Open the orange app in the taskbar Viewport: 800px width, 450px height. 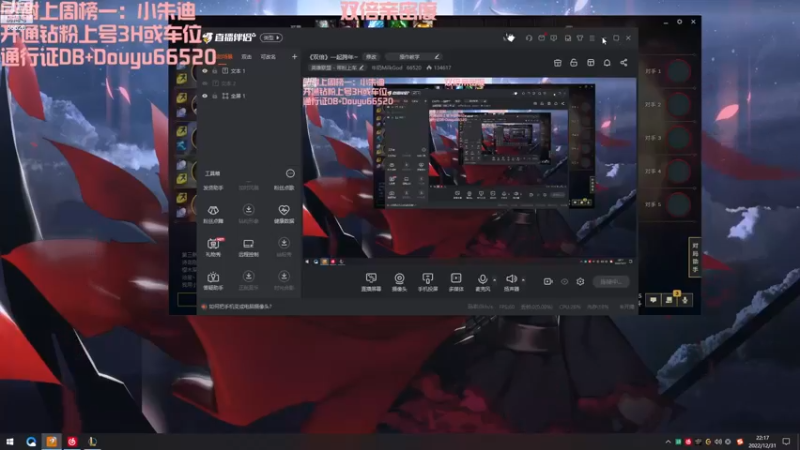(x=52, y=441)
